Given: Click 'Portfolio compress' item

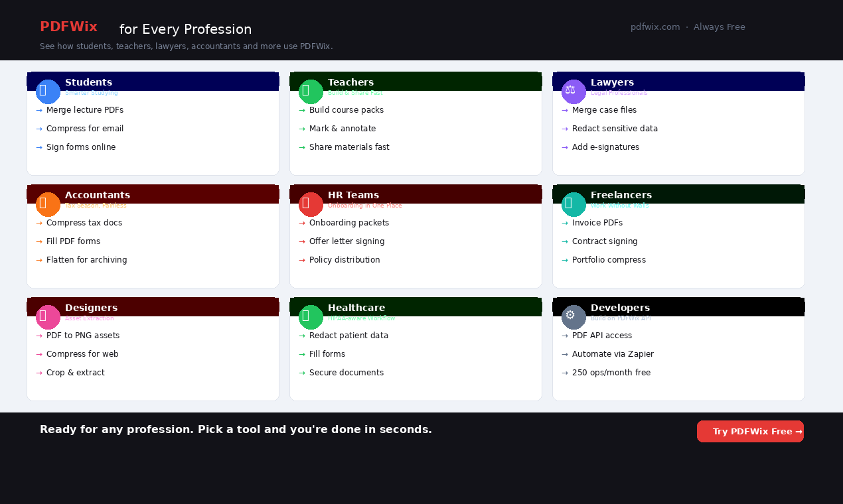Looking at the screenshot, I should pos(609,260).
